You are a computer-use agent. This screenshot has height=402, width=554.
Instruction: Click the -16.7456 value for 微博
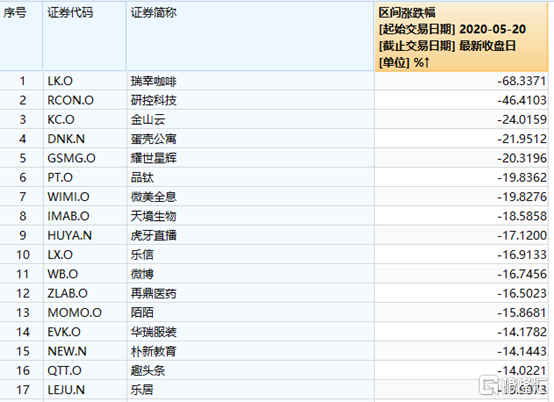(522, 274)
